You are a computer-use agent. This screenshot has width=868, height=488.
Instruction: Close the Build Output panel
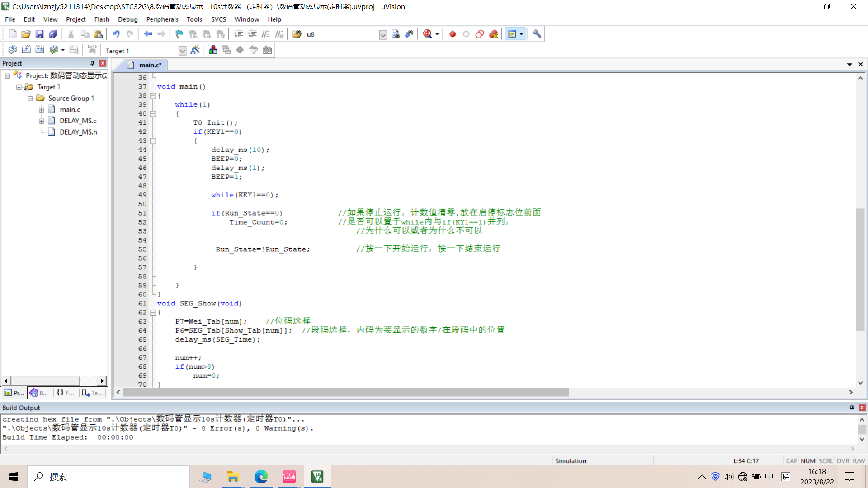coord(862,408)
